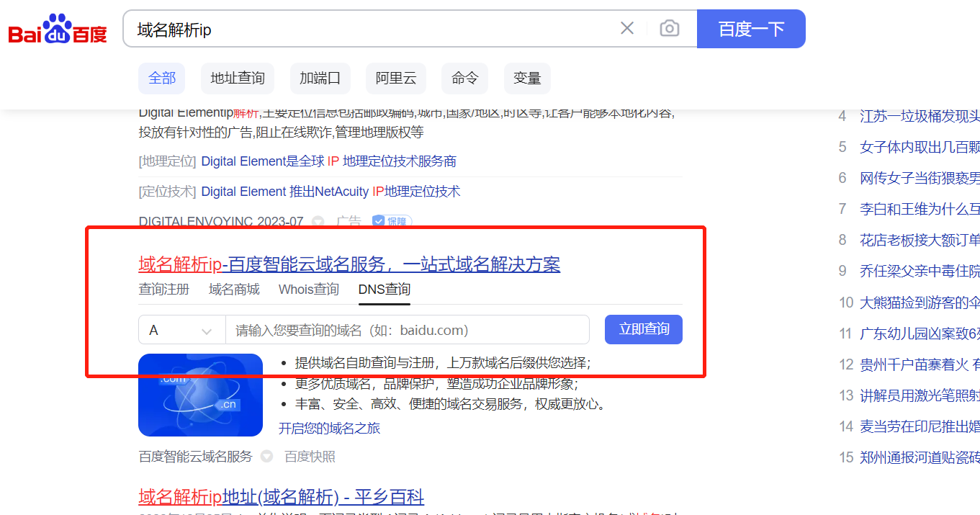Open 域名解析ip-百度智能云域名服务 result title

coord(349,264)
